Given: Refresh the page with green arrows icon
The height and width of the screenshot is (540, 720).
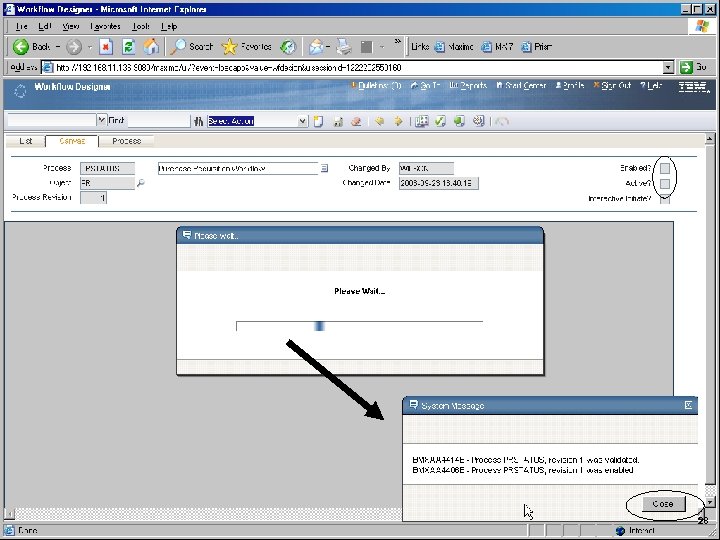Looking at the screenshot, I should [129, 46].
